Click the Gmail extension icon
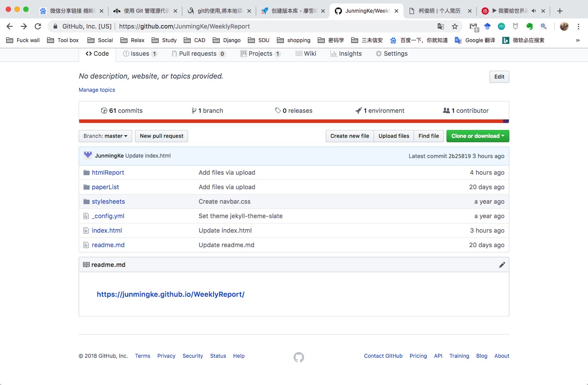Screen dimensions: 588x385 point(474,26)
